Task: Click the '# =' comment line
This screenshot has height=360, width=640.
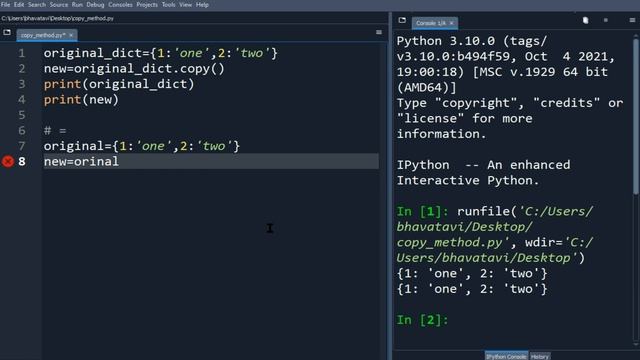Action: 55,131
